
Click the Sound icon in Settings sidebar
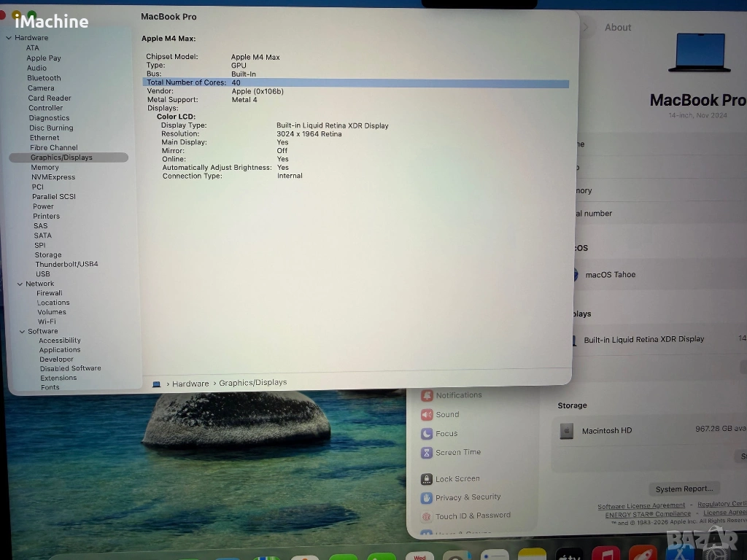tap(427, 415)
